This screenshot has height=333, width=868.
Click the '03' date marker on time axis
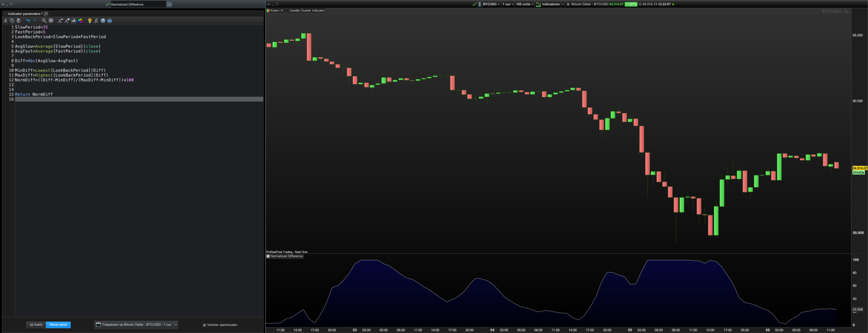[355, 330]
